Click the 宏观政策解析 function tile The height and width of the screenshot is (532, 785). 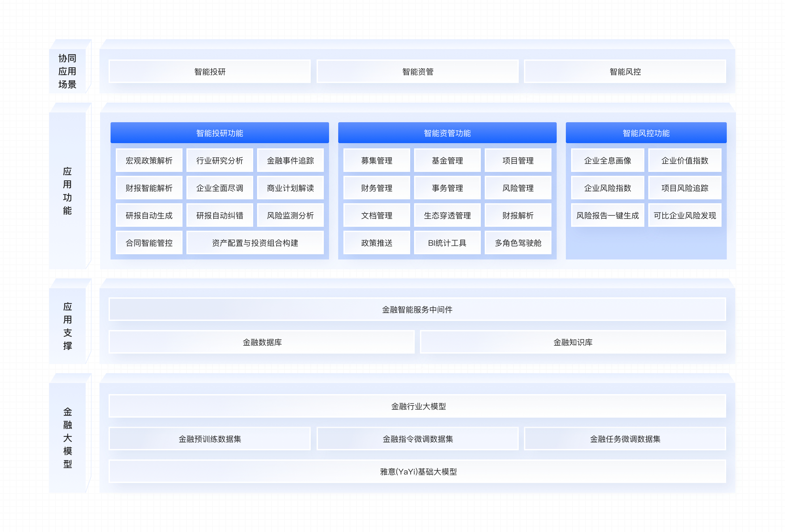149,161
